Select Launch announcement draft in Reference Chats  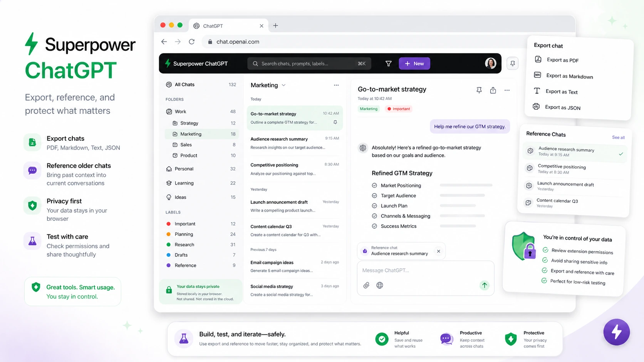[574, 186]
